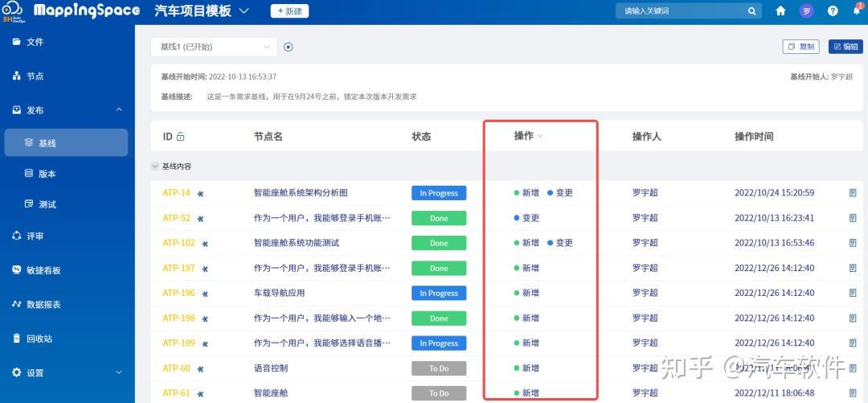Click the circular target icon beside baseline selector

pos(288,47)
